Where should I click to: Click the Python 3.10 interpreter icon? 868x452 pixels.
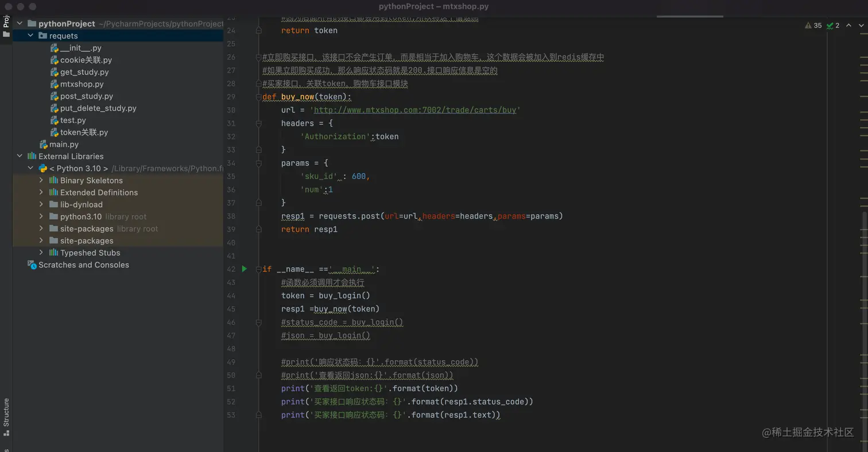42,169
